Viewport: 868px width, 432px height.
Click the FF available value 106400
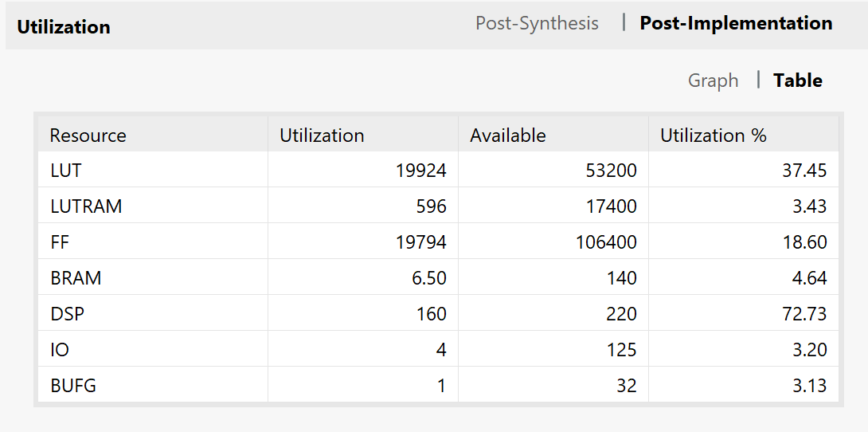tap(606, 242)
